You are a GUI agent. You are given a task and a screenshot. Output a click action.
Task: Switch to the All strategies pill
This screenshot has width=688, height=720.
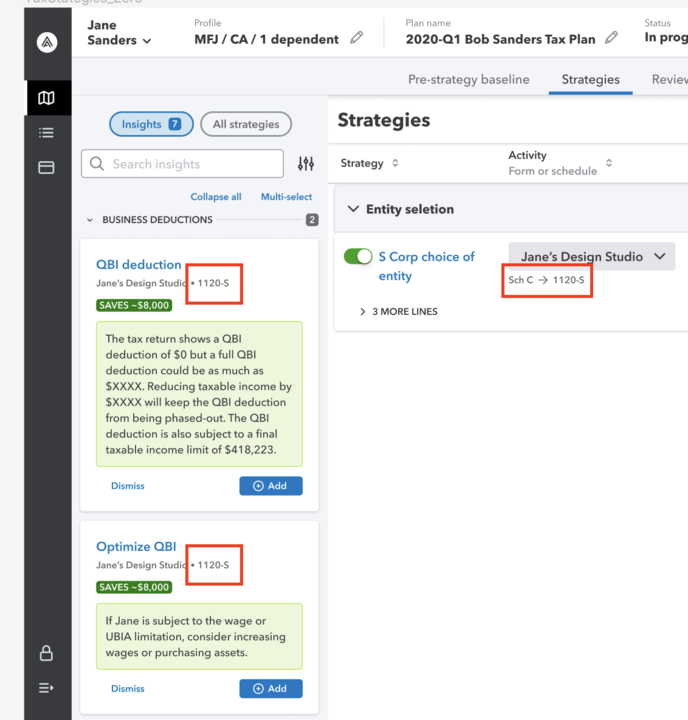246,124
